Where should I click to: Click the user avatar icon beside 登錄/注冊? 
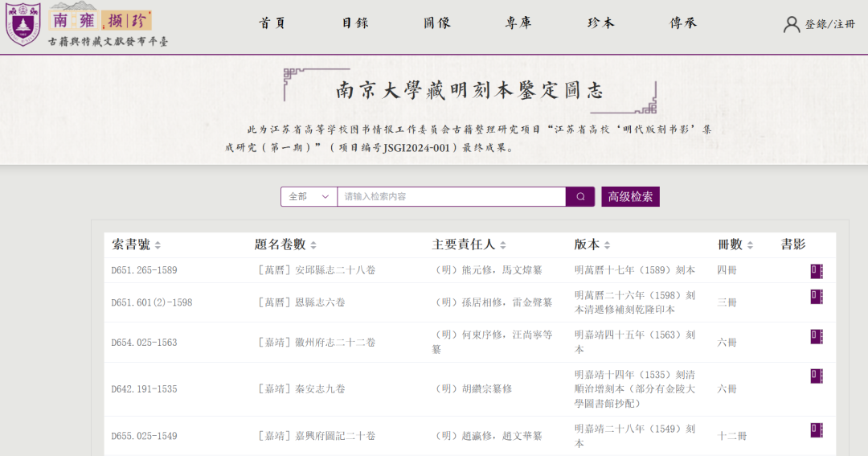click(x=792, y=24)
